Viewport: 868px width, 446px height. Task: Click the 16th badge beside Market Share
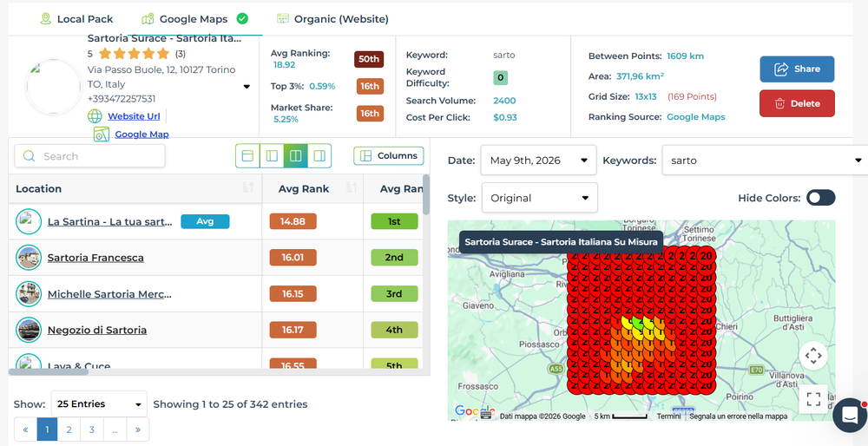tap(370, 114)
